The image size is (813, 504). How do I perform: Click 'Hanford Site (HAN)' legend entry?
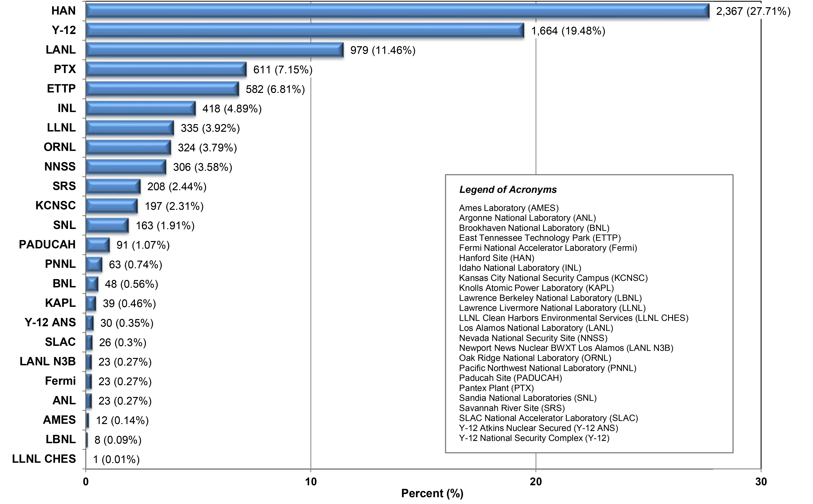tap(497, 258)
